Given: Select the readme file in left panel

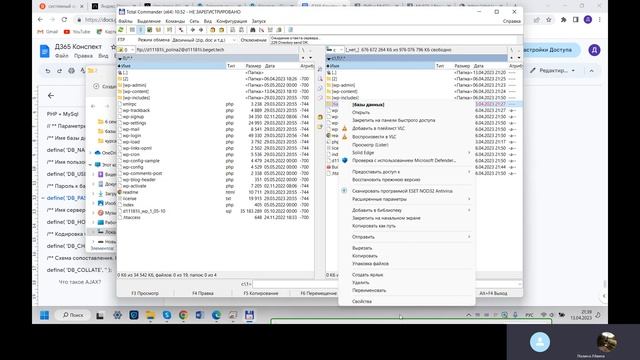Looking at the screenshot, I should point(130,192).
